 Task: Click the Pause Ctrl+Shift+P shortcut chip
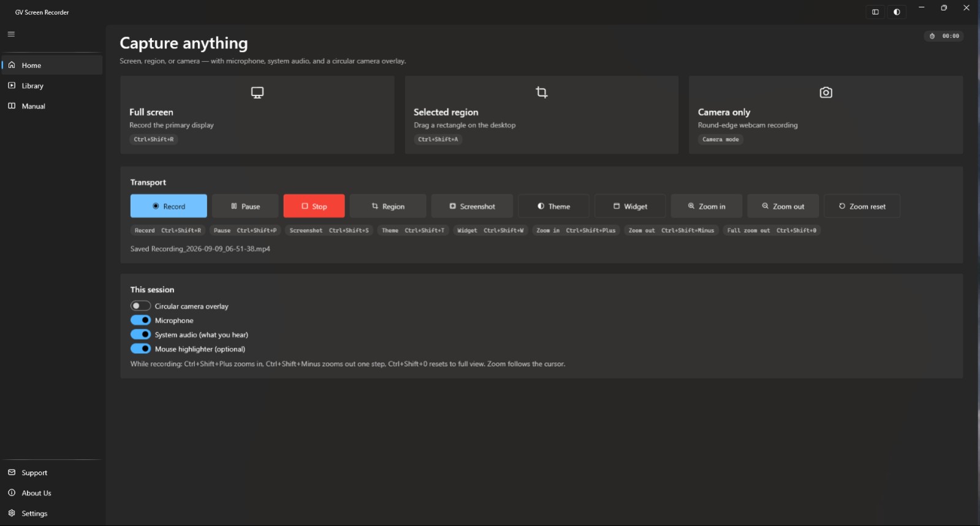coord(245,230)
